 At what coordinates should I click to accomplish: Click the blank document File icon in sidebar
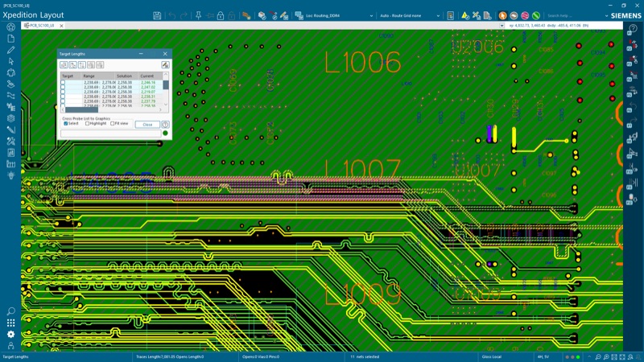point(10,39)
